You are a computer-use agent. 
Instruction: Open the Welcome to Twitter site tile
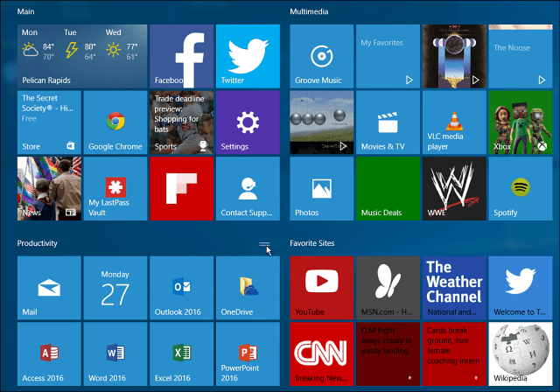click(521, 288)
